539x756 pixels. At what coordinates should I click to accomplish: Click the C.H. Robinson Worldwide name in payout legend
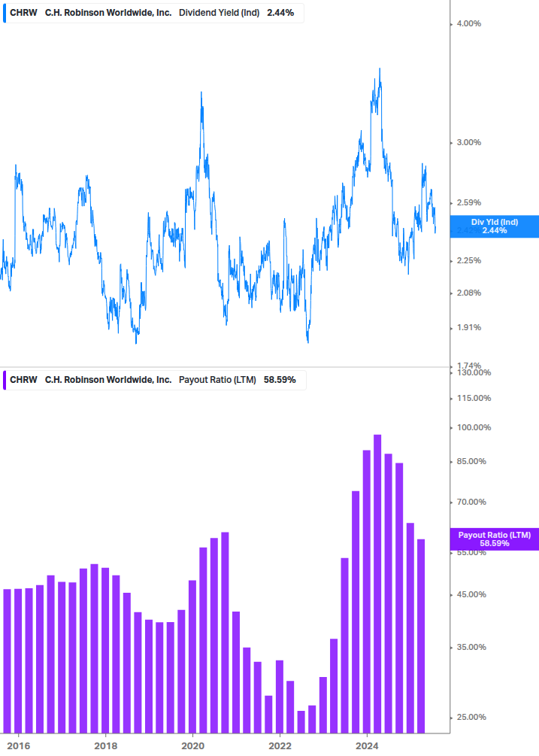coord(108,380)
